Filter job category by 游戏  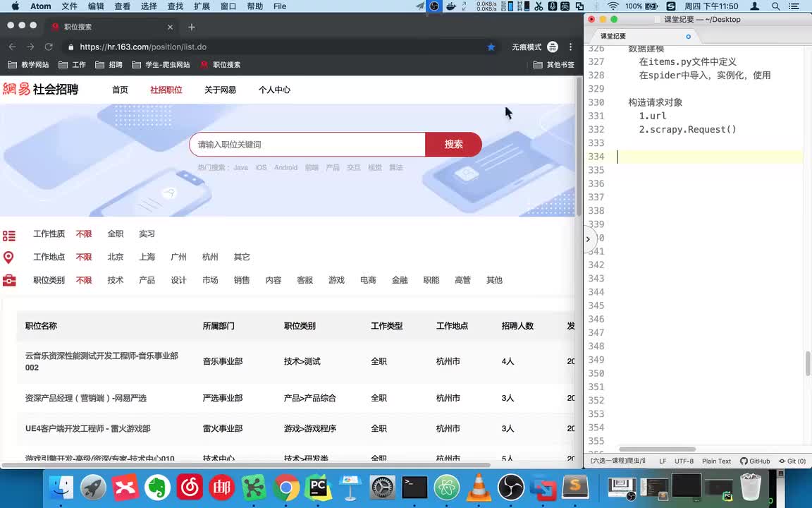click(336, 280)
